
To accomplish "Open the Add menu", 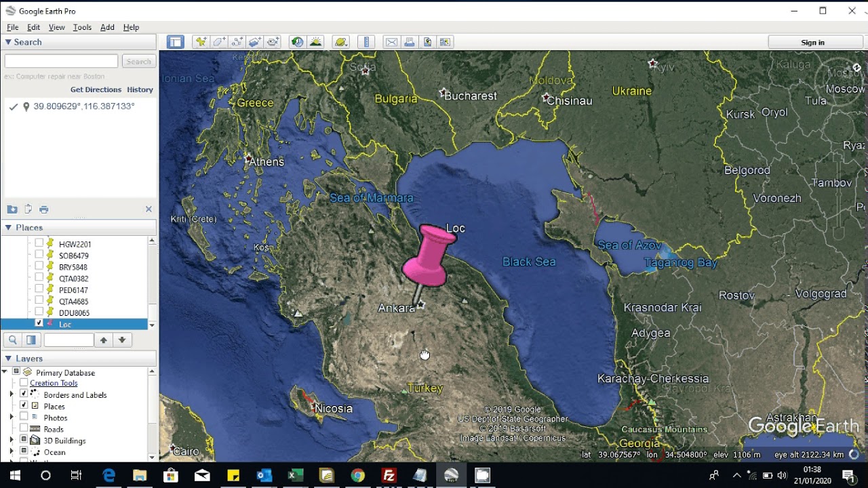I will pos(107,27).
